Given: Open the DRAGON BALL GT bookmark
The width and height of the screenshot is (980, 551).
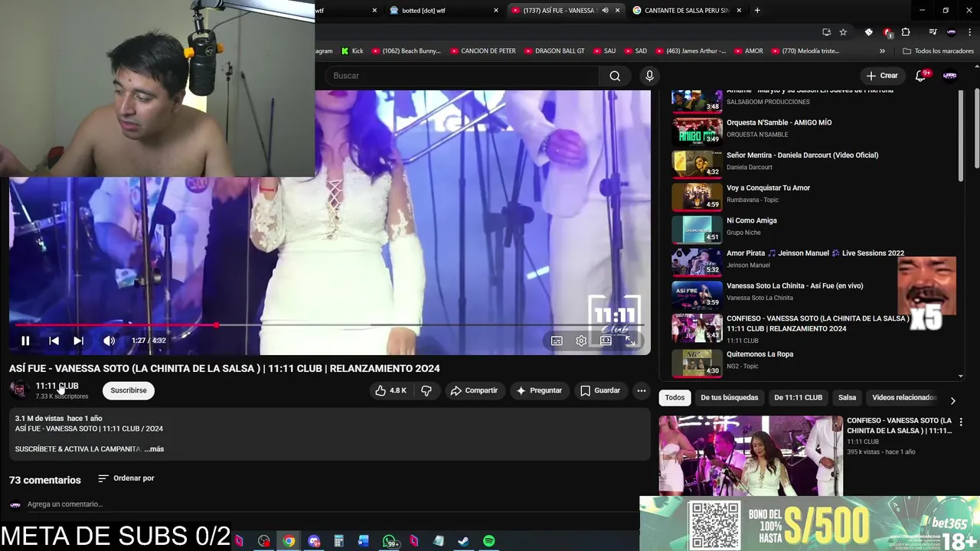Looking at the screenshot, I should tap(554, 51).
